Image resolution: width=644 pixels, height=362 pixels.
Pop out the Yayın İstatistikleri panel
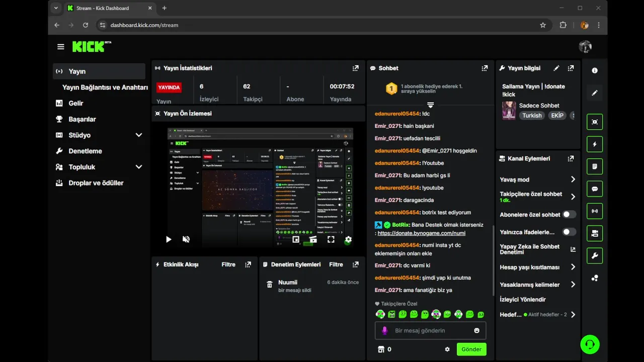(x=356, y=68)
